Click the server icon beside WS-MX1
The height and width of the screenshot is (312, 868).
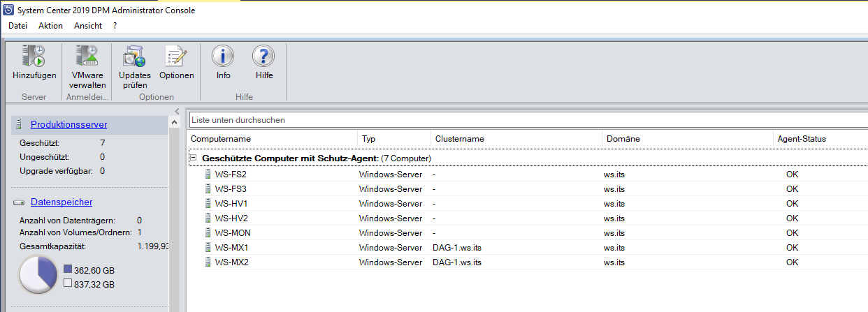coord(208,247)
